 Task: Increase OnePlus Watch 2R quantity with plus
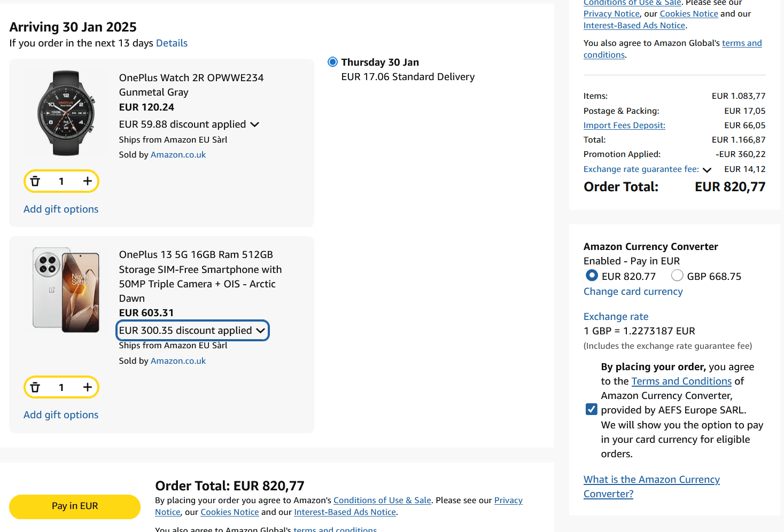(x=88, y=181)
